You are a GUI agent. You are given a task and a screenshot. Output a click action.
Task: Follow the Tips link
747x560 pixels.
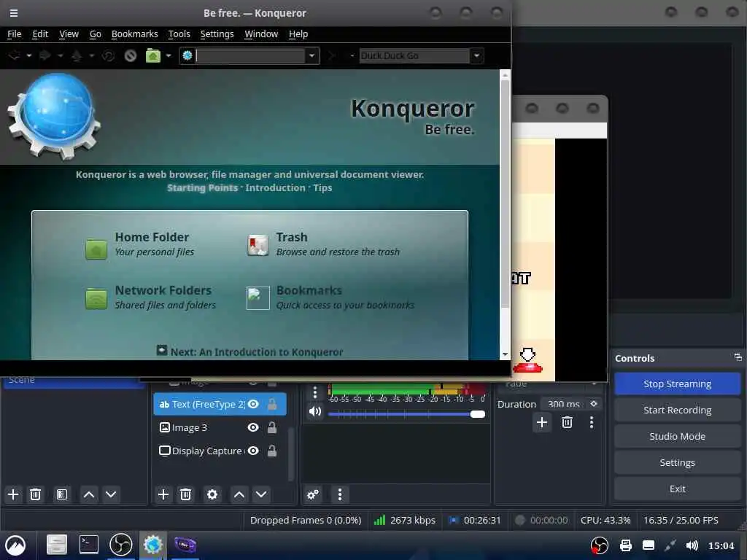[322, 187]
